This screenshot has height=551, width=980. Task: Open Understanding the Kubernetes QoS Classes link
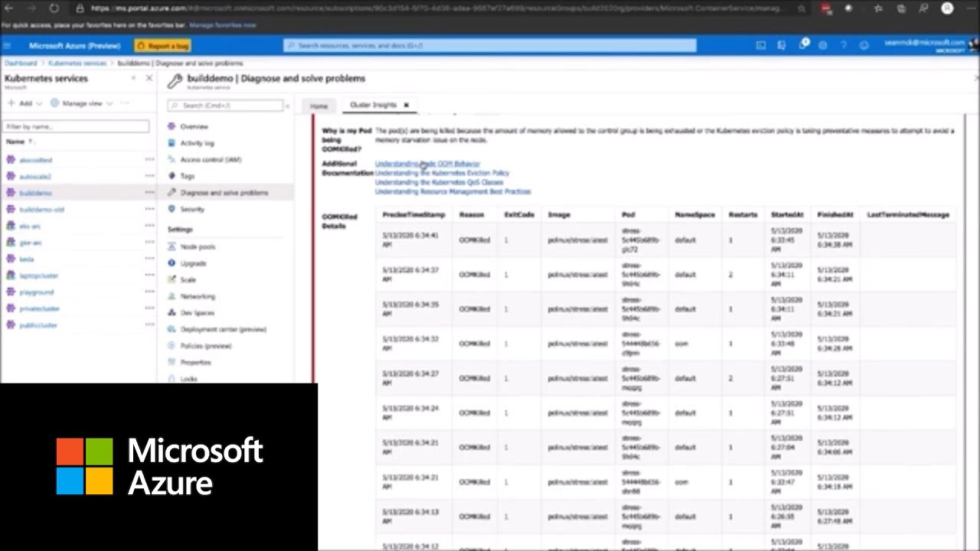click(x=439, y=182)
